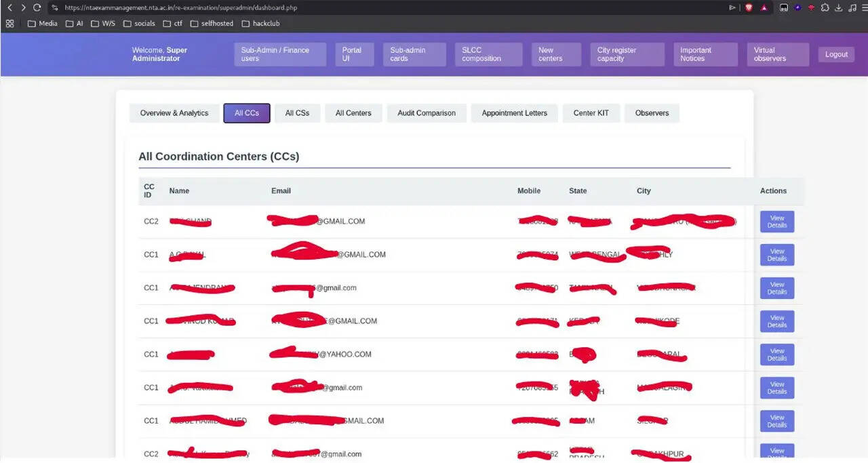Click 'All Coordination Centers (CCs)' heading

tap(219, 157)
